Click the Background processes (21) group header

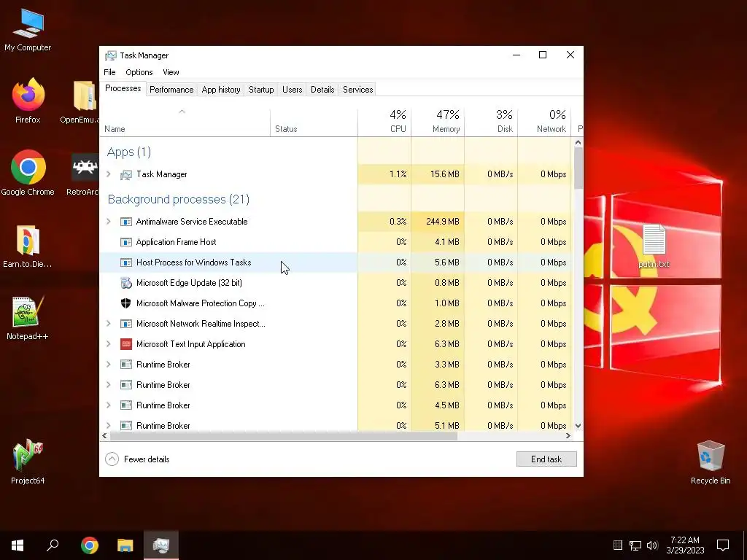click(179, 199)
